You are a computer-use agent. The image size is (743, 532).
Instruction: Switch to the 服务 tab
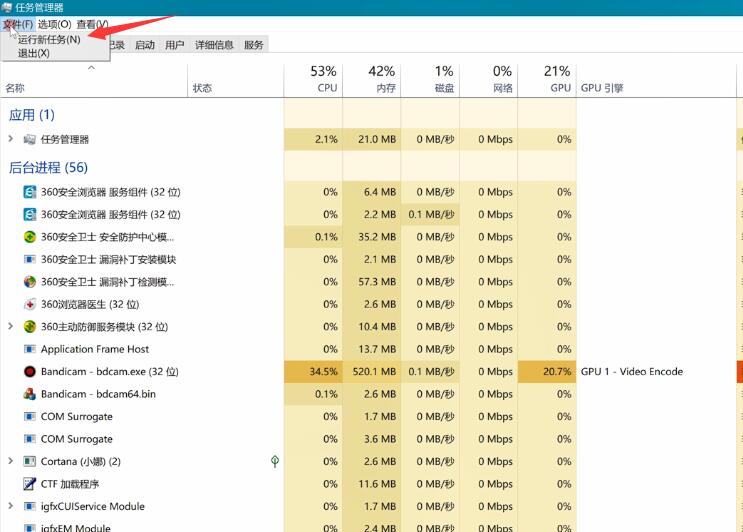[254, 45]
